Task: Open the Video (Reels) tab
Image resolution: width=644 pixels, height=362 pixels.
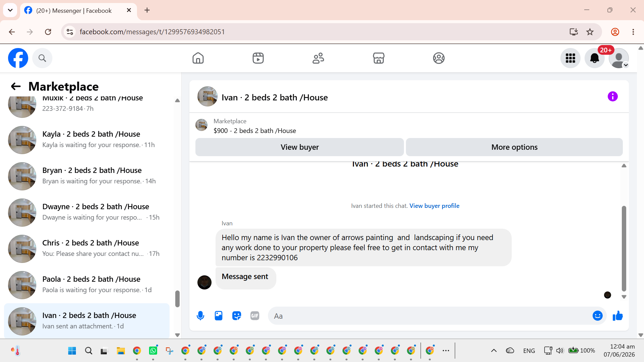Action: point(258,58)
